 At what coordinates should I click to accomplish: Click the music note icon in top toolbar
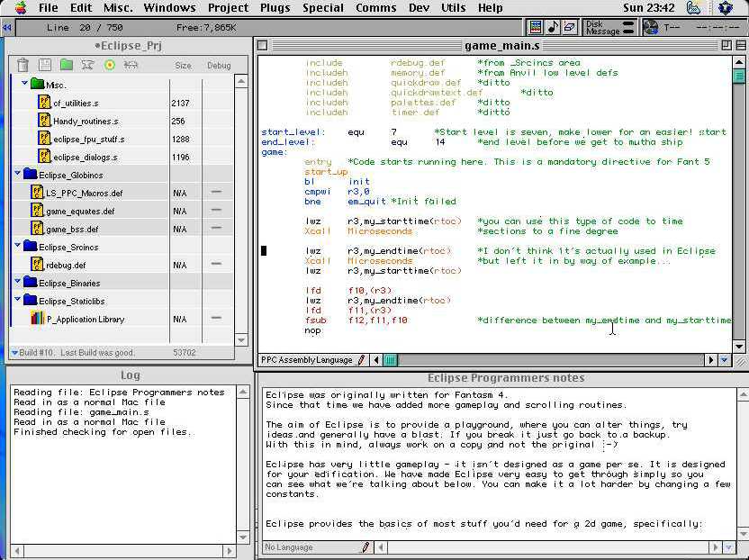coord(553,27)
